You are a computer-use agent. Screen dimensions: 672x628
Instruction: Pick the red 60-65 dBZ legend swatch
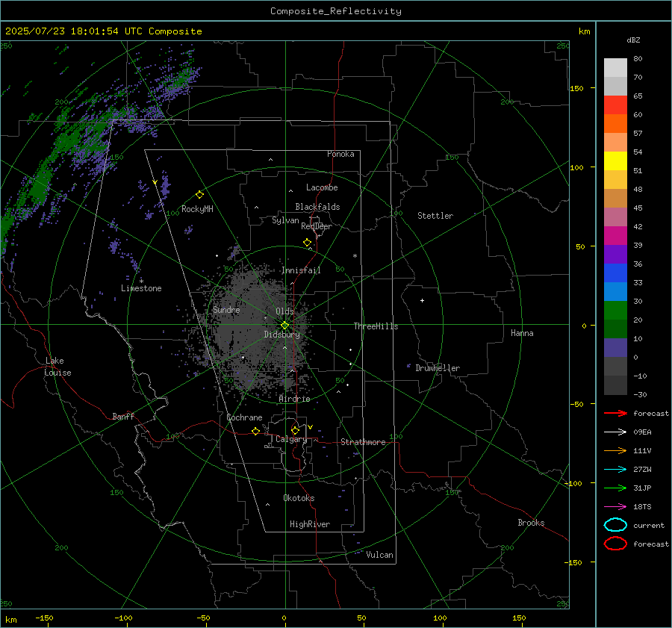(615, 105)
